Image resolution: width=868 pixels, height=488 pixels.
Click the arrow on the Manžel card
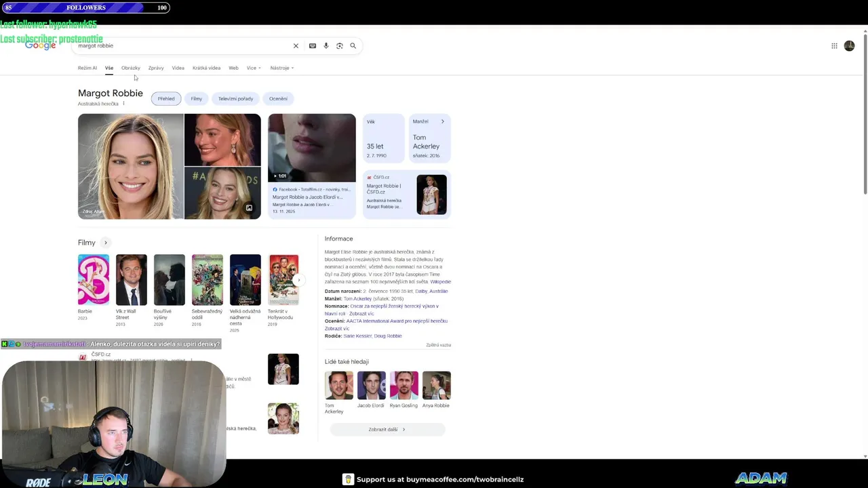(443, 121)
